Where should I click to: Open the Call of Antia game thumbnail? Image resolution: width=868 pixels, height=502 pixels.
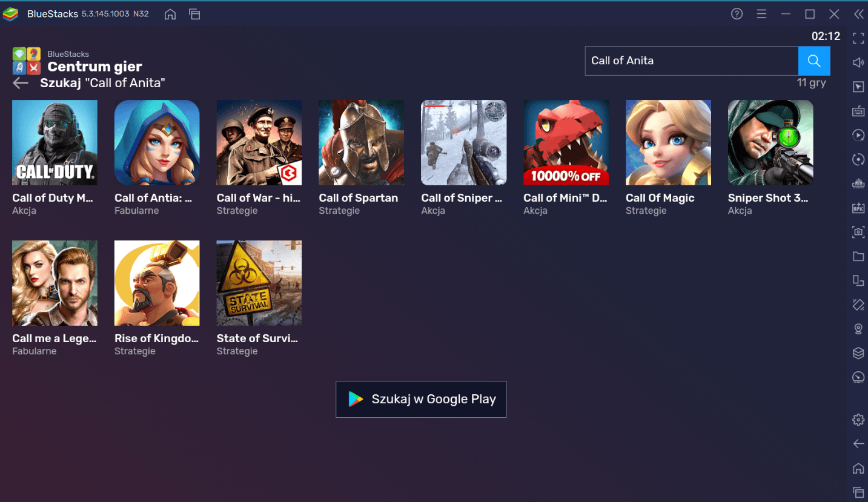[x=157, y=142]
